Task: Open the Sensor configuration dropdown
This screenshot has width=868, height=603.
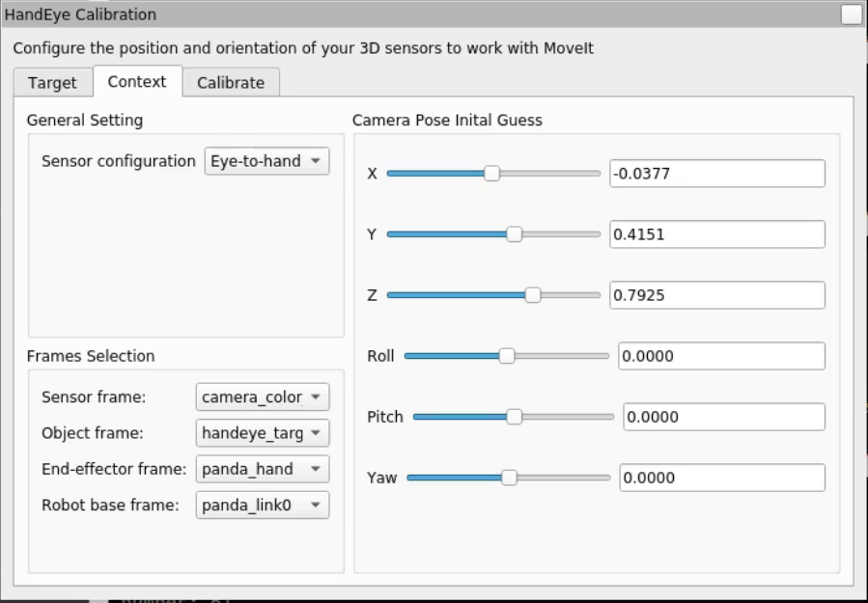Action: coord(266,161)
